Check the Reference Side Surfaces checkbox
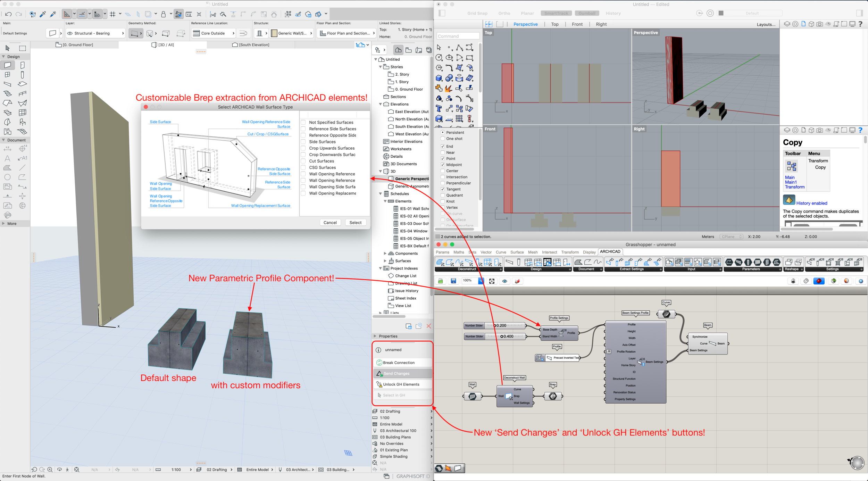The image size is (868, 481). coord(303,129)
